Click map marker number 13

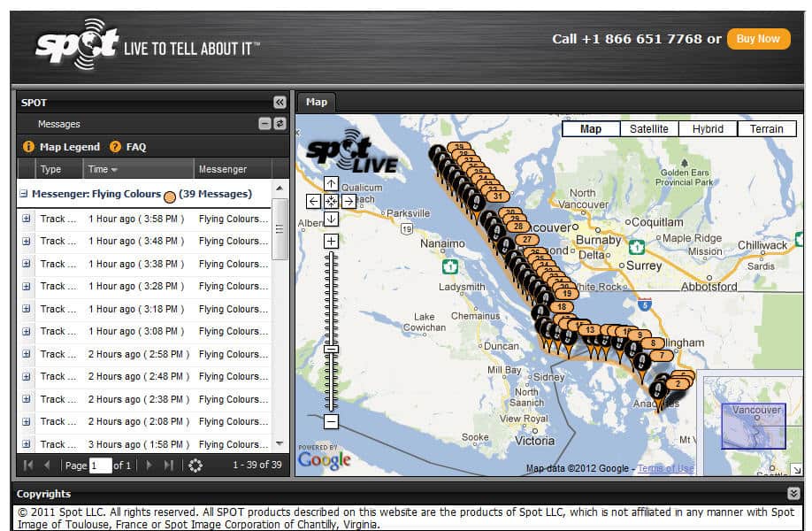point(590,330)
